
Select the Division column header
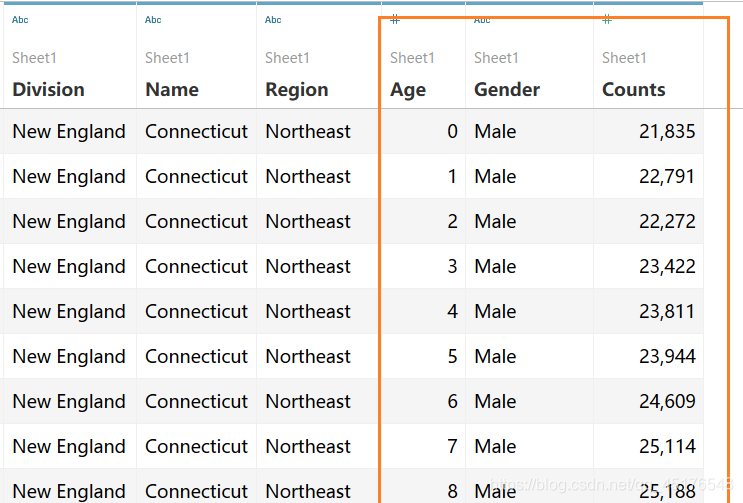tap(48, 90)
